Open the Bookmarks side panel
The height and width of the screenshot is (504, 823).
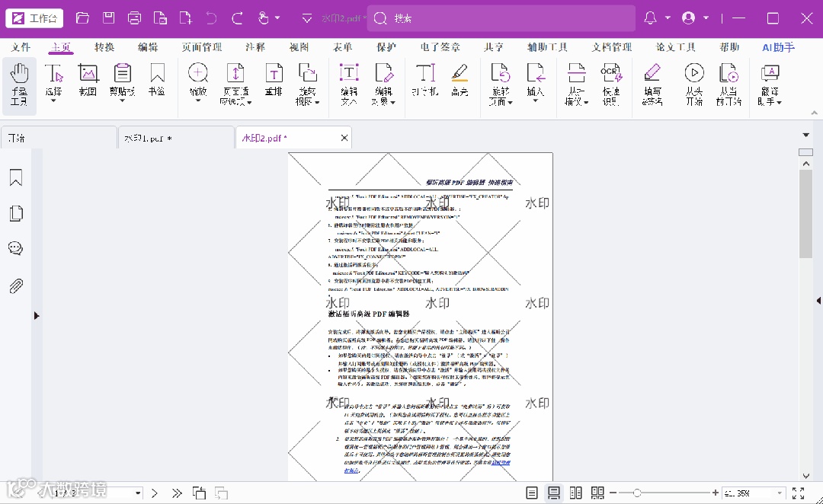[x=16, y=178]
